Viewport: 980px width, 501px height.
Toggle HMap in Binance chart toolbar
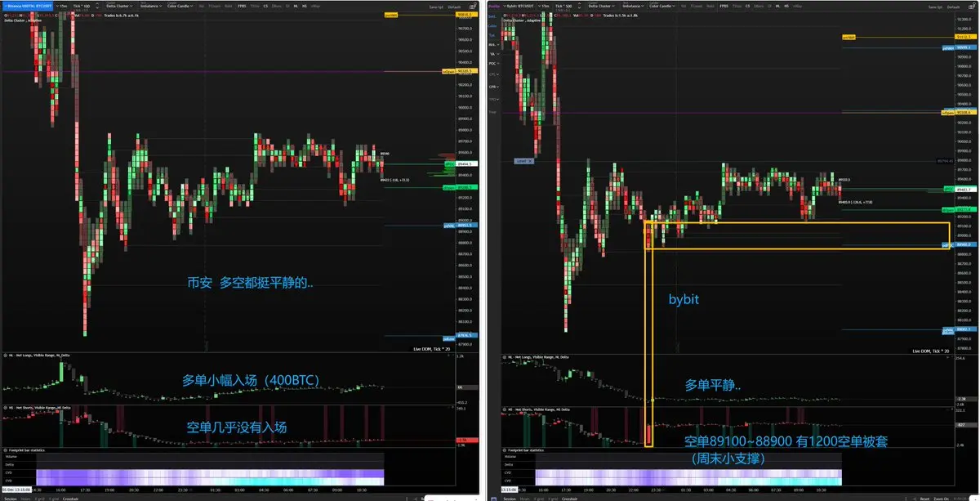(x=315, y=7)
